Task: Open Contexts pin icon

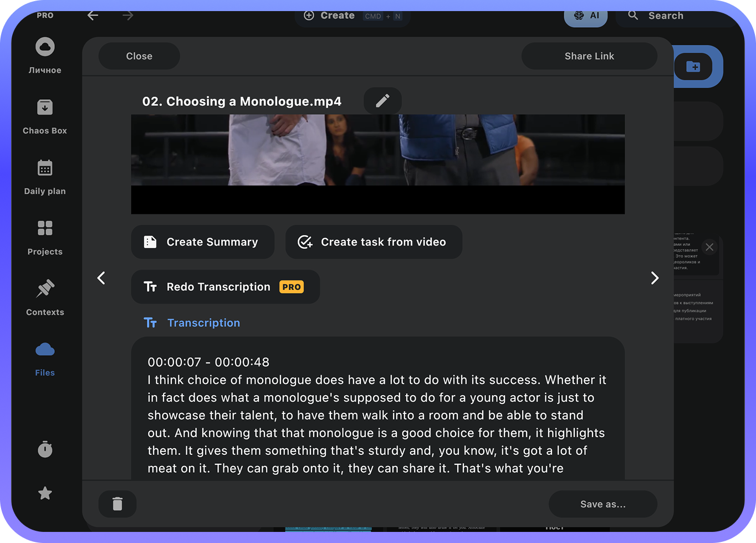Action: coord(45,298)
